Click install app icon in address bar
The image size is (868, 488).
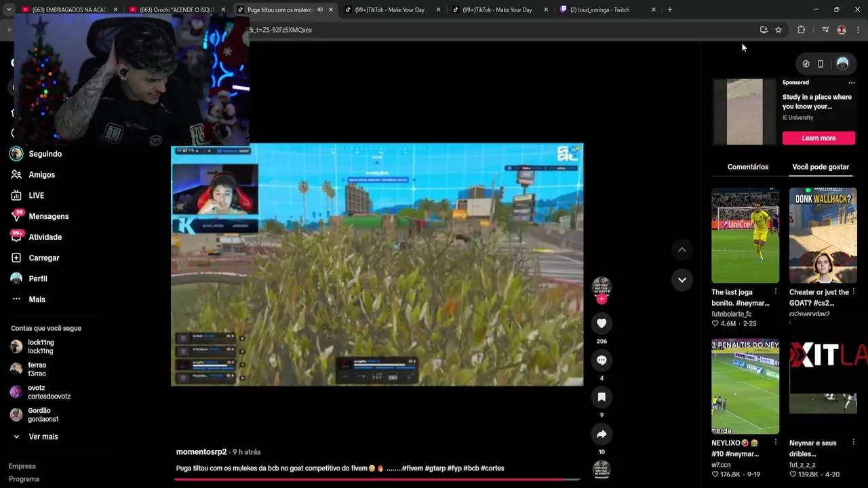click(x=764, y=30)
